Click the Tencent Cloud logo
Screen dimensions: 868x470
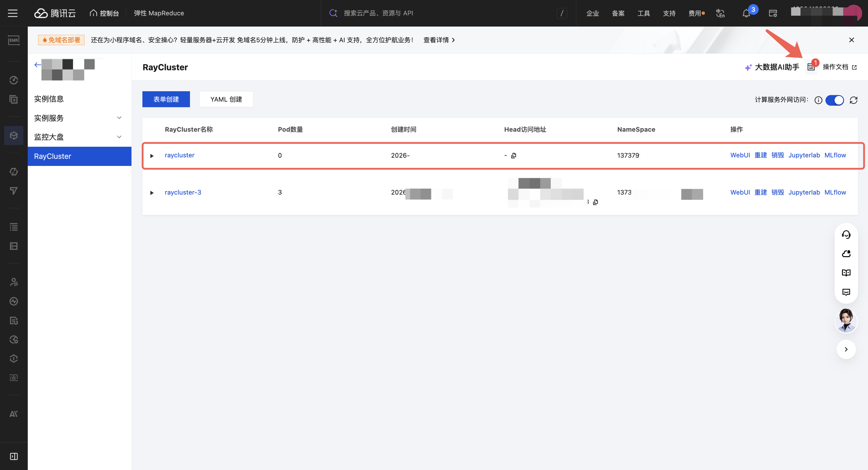pyautogui.click(x=55, y=13)
